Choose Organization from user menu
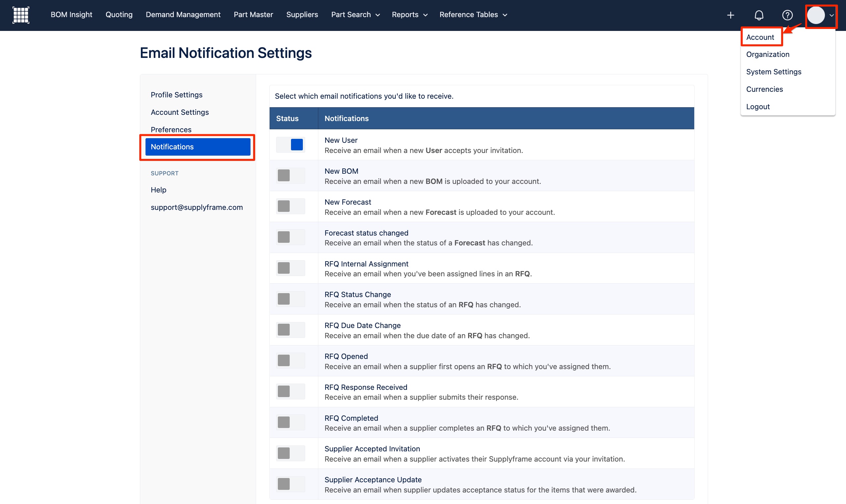Viewport: 846px width, 504px height. point(768,54)
